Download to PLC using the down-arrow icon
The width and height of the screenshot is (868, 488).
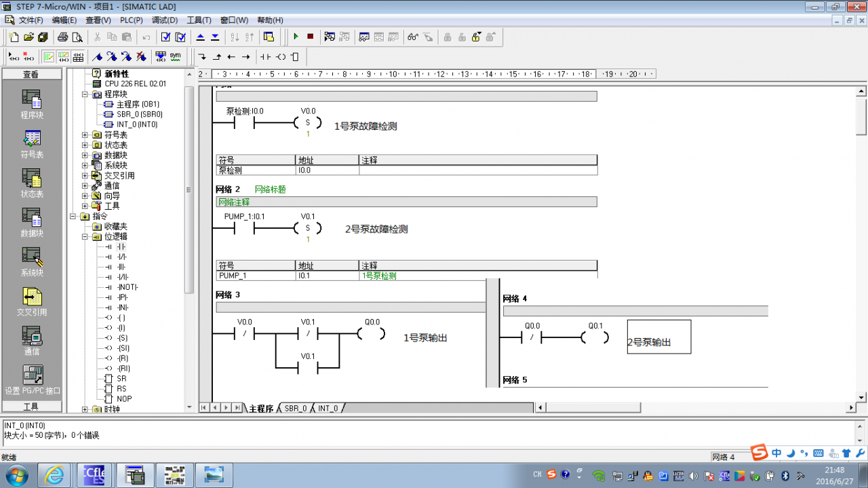pyautogui.click(x=215, y=37)
